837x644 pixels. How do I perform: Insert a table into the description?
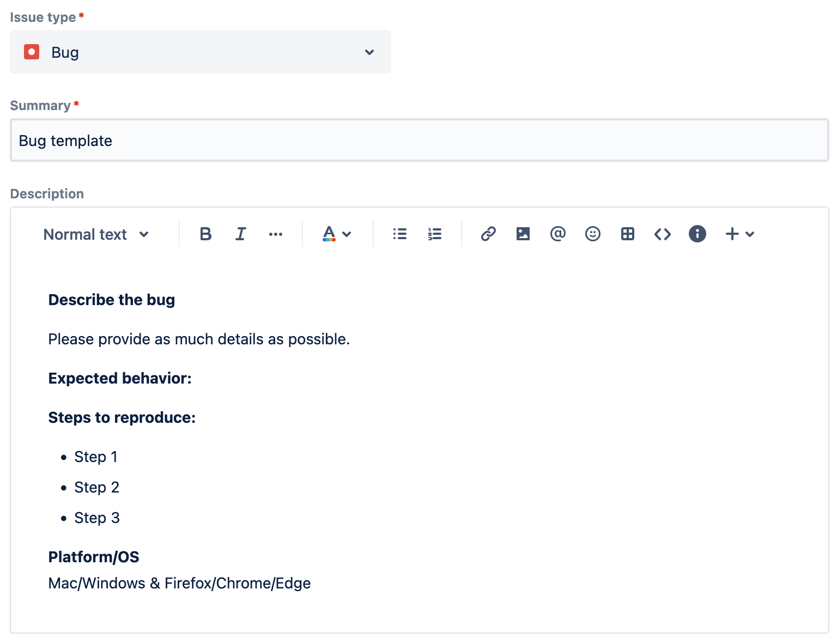click(x=627, y=234)
